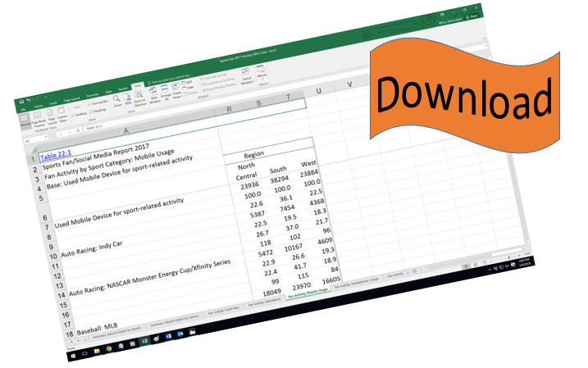Click cell 'Auto Racing: NASCAR Monster Energy Cup/Xfinity Series'

pos(149,277)
